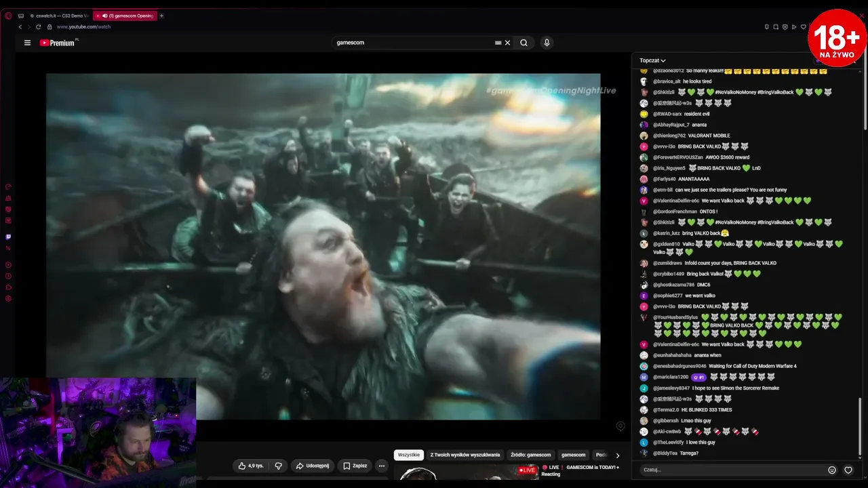Go back to the previous page
Viewport: 868px width, 488px height.
[x=20, y=27]
